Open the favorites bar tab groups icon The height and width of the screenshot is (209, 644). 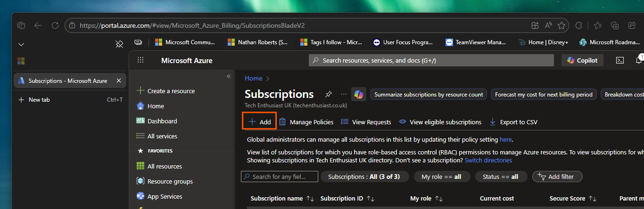pyautogui.click(x=138, y=42)
